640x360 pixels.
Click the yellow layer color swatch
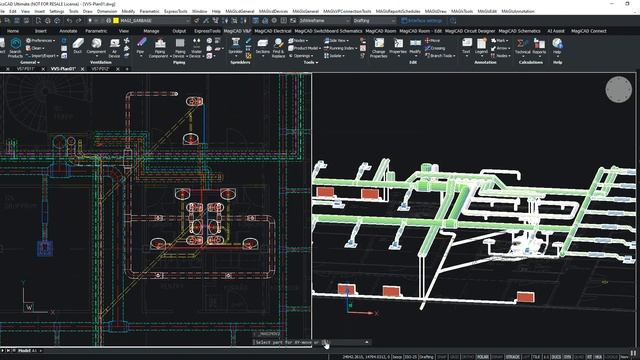click(x=116, y=20)
